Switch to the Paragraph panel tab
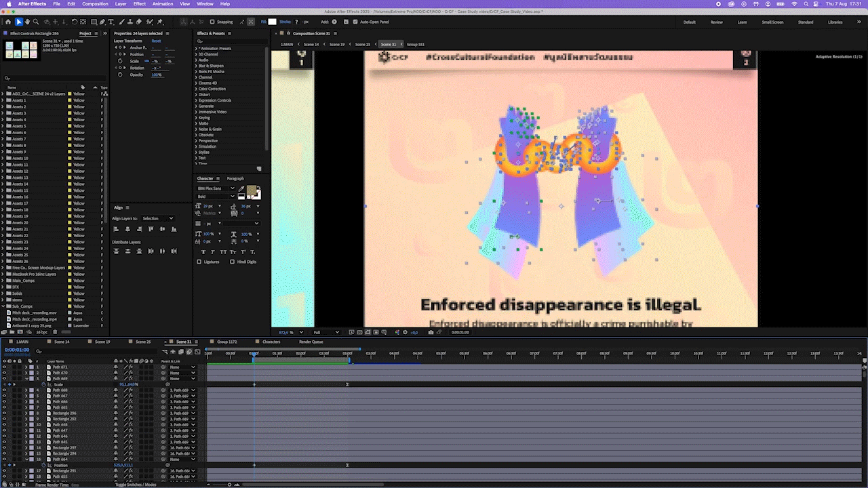Image resolution: width=868 pixels, height=488 pixels. point(235,178)
